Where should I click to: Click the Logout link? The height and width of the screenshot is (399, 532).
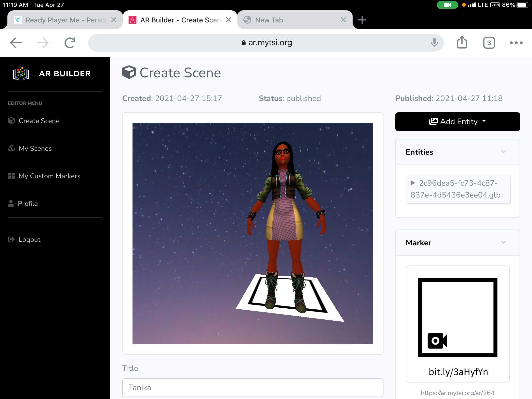(29, 239)
